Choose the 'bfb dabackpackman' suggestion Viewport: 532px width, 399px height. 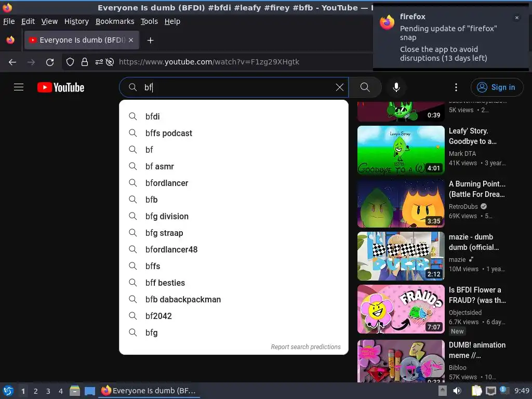(x=233, y=299)
